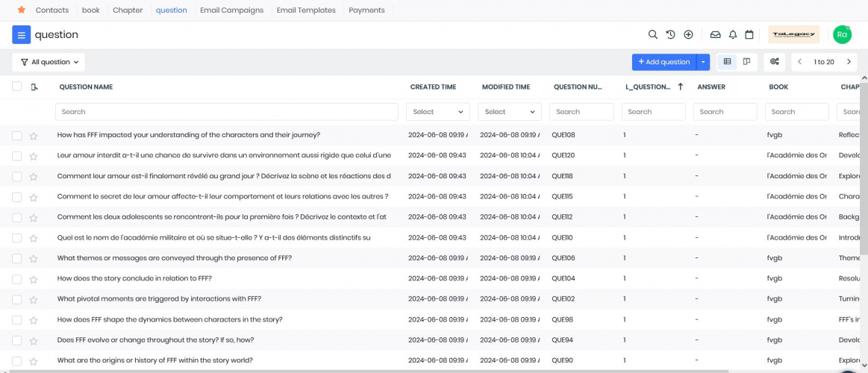The height and width of the screenshot is (373, 868).
Task: Star the QUE110 question row
Action: 34,239
